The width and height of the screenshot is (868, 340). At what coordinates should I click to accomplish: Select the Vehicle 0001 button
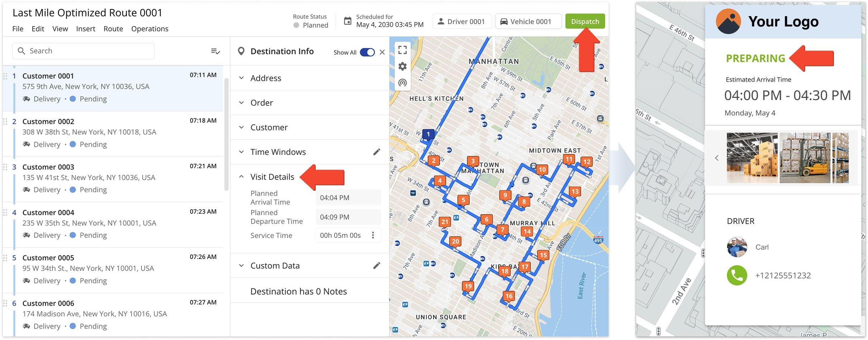point(528,21)
